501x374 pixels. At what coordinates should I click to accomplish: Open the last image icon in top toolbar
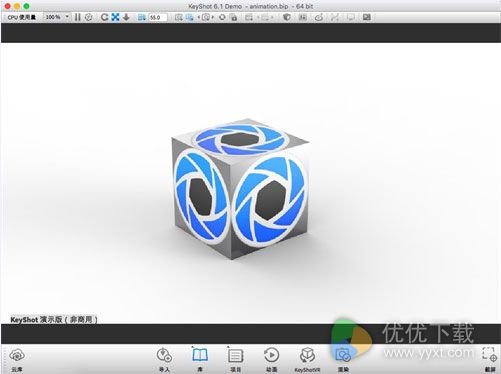[x=367, y=17]
